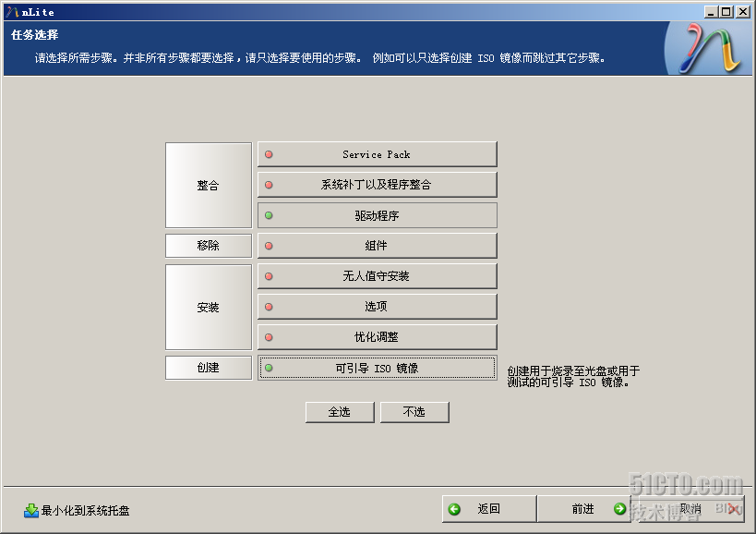Click green back arrow icon on 返回
Viewport: 756px width, 534px height.
click(x=454, y=509)
